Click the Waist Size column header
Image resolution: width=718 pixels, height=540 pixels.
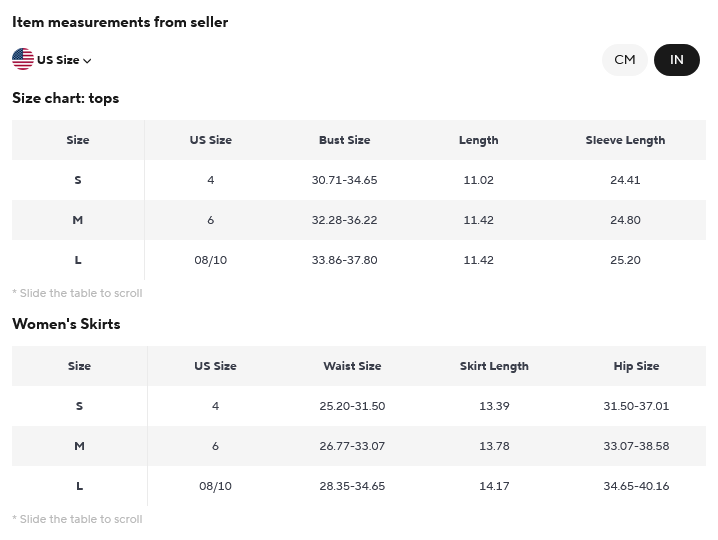tap(352, 366)
